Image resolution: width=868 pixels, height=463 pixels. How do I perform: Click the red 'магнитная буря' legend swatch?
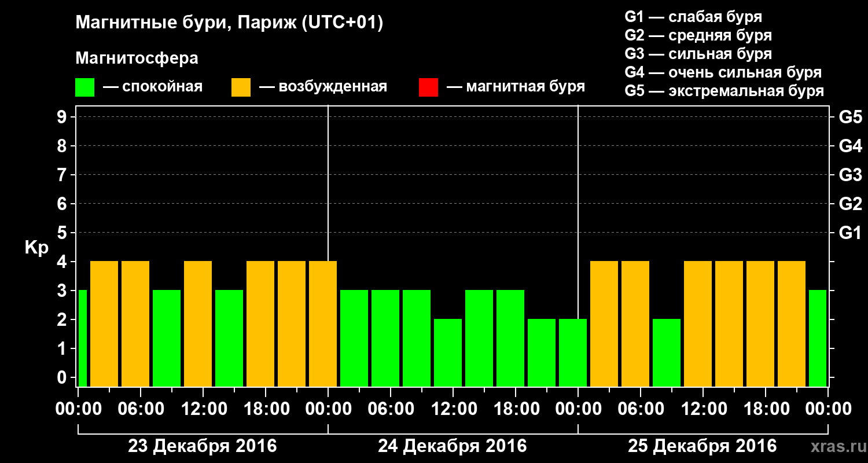pyautogui.click(x=428, y=87)
